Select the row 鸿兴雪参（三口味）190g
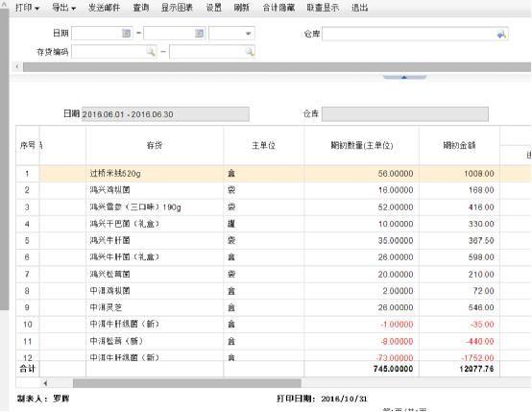The width and height of the screenshot is (532, 412). [273, 207]
